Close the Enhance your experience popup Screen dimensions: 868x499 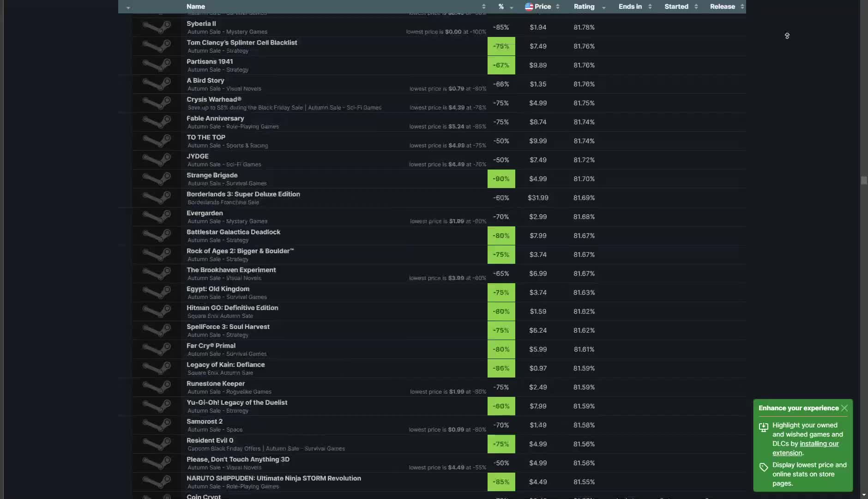click(x=844, y=408)
